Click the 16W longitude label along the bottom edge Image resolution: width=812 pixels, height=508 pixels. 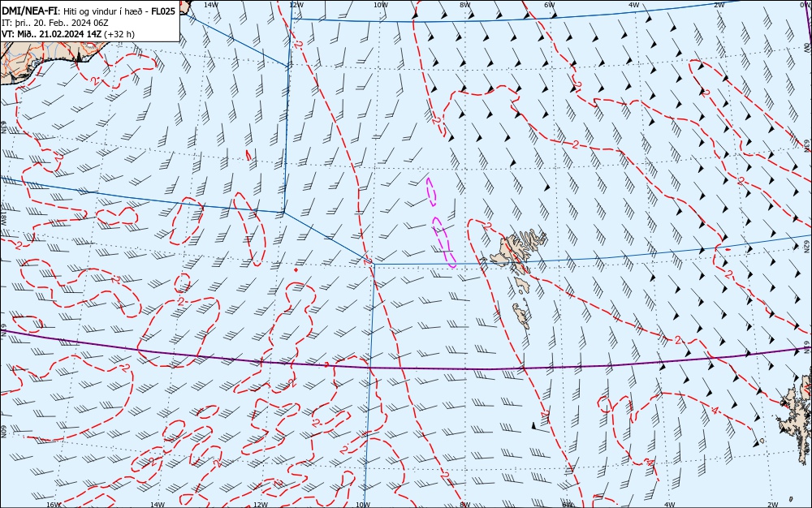click(54, 505)
